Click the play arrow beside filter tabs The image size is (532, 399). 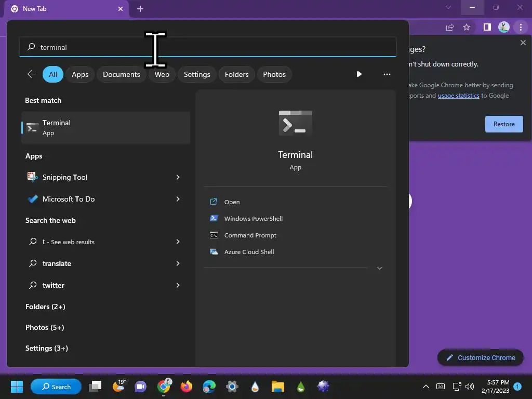click(x=359, y=74)
